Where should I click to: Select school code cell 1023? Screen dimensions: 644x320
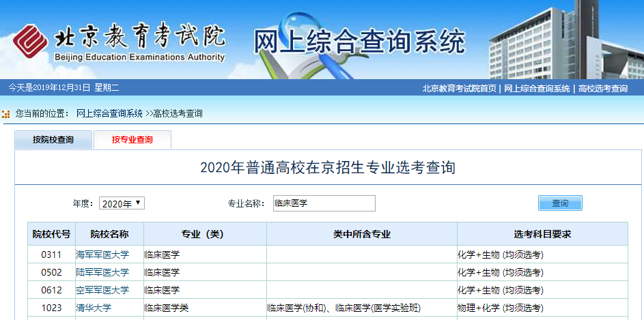point(51,308)
